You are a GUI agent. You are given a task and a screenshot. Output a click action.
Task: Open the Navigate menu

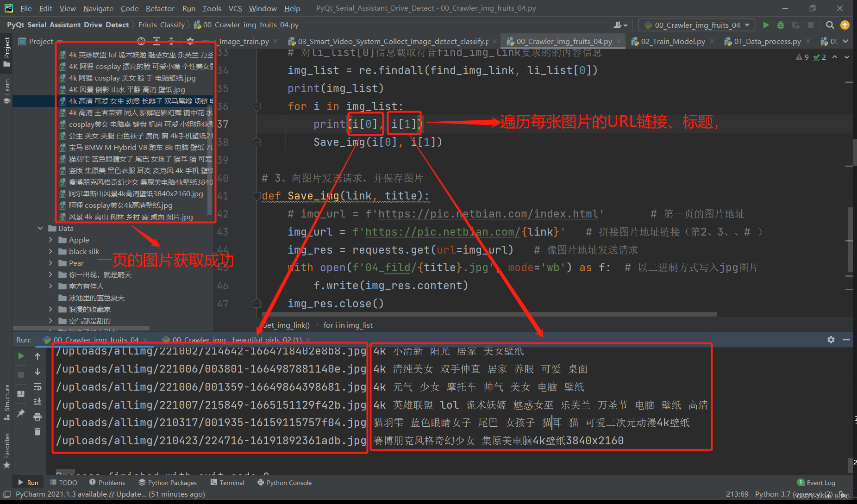98,8
